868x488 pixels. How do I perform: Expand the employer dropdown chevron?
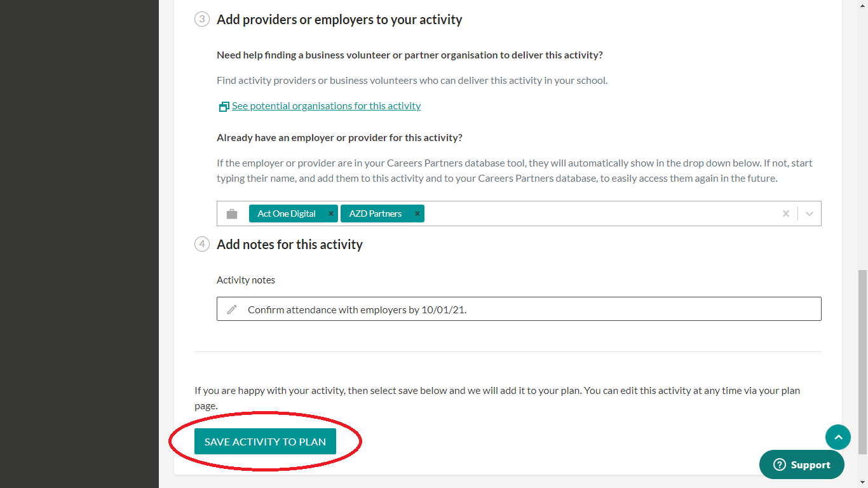point(810,213)
